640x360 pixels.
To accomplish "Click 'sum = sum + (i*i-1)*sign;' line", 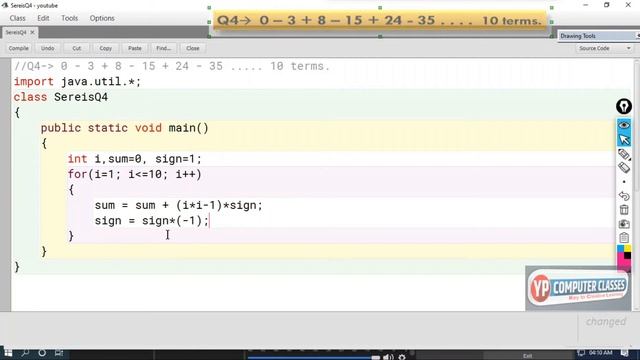I will [x=178, y=205].
